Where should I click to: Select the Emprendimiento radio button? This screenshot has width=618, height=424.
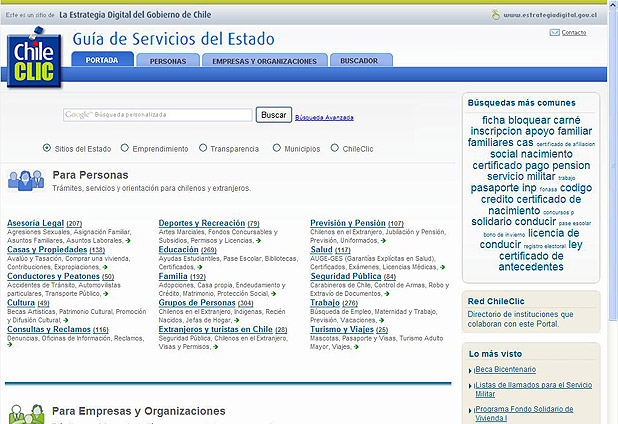point(125,148)
